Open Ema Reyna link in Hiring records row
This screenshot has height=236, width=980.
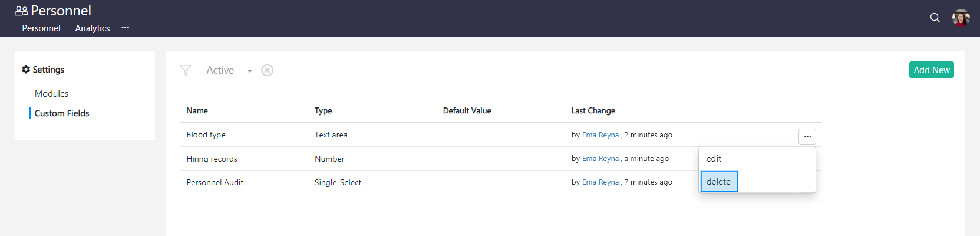click(x=600, y=159)
